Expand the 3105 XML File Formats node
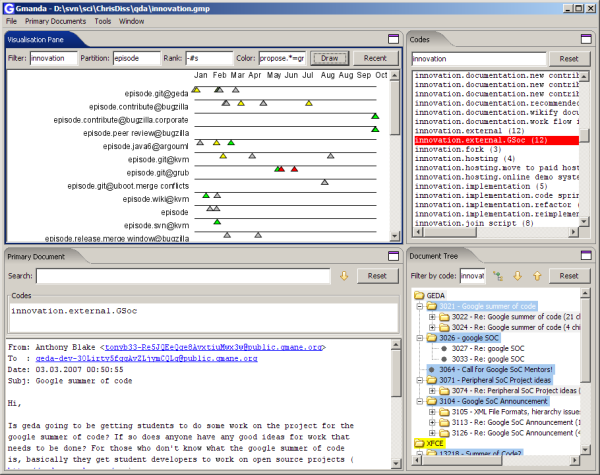Image resolution: width=600 pixels, height=475 pixels. pos(431,413)
